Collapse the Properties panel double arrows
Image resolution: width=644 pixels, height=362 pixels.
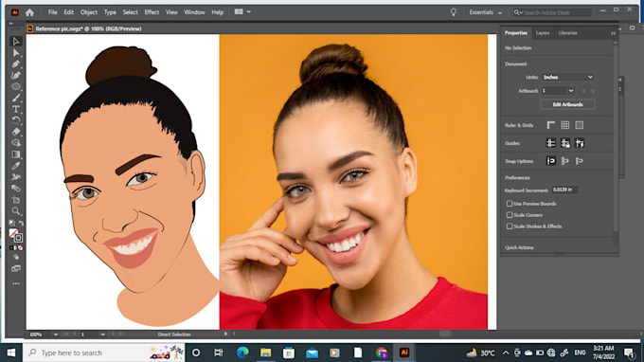point(613,33)
